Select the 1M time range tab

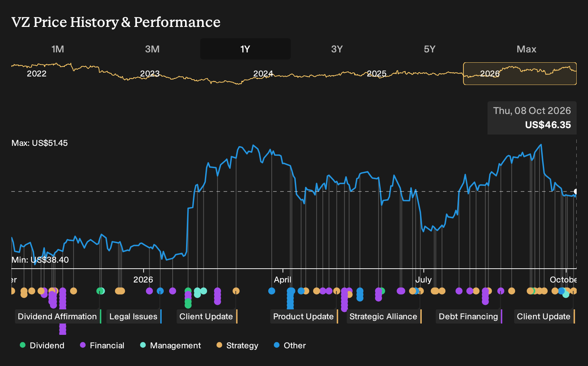click(x=58, y=49)
